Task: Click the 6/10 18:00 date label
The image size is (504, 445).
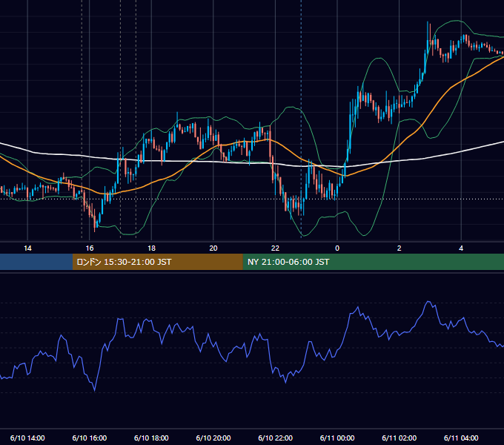Action: point(151,438)
